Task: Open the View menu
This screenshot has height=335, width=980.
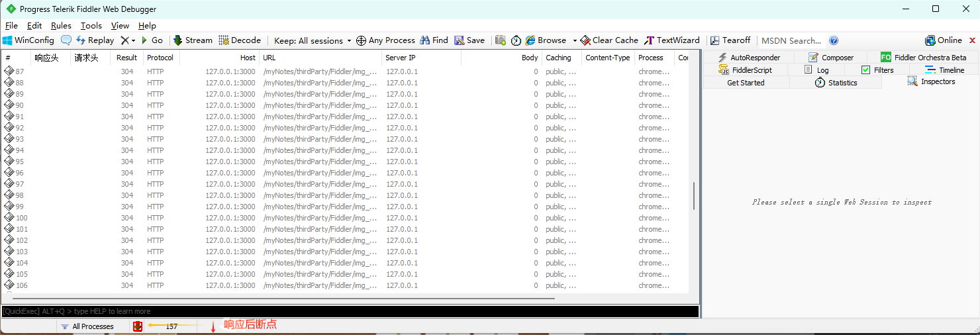Action: 121,25
